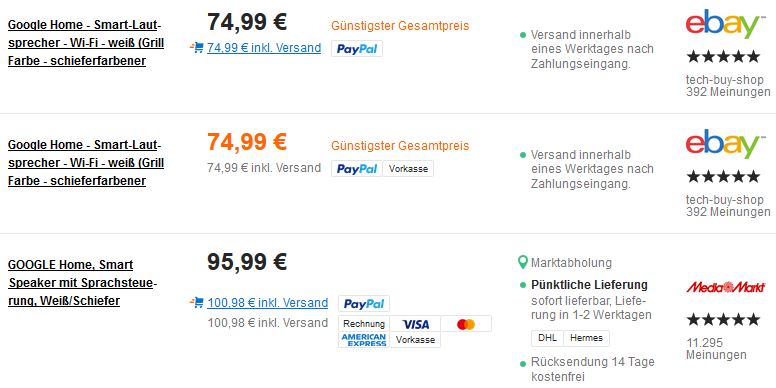Click cart icon beside first 74,99 € inkl. Versand

[197, 48]
